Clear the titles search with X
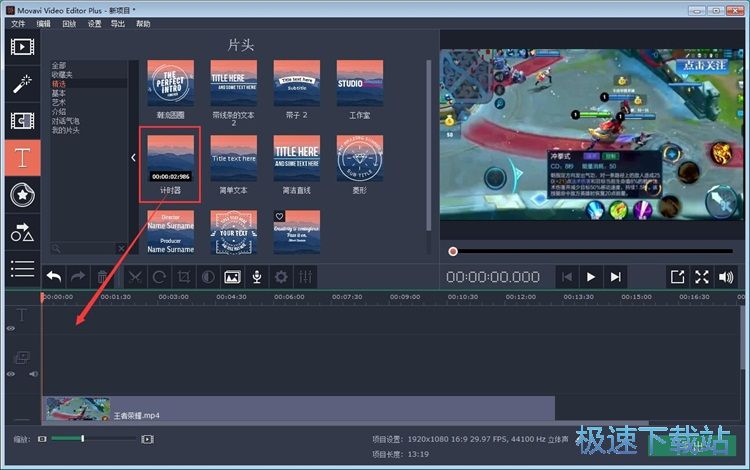 pyautogui.click(x=121, y=248)
